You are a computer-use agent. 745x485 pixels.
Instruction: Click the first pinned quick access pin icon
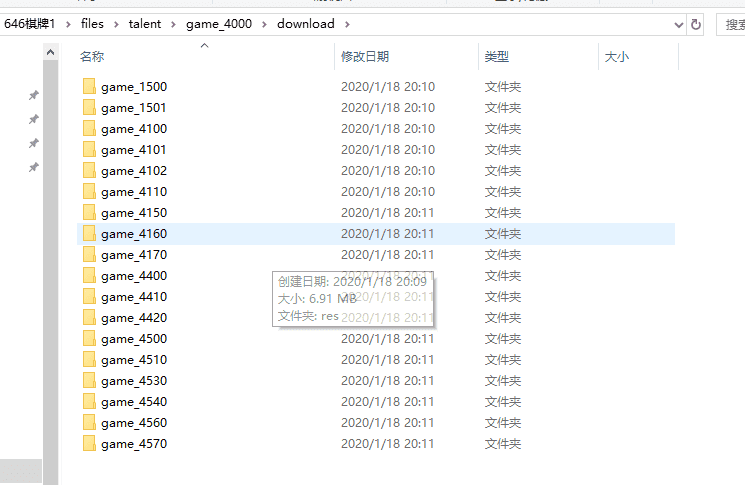(x=33, y=95)
